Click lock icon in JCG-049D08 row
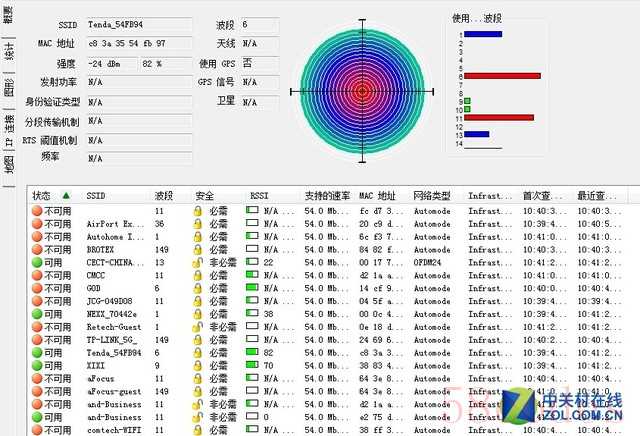The height and width of the screenshot is (436, 640). coord(198,301)
